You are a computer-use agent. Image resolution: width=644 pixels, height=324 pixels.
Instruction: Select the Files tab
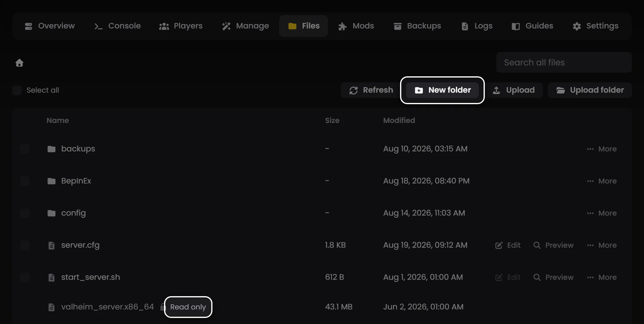click(x=304, y=26)
